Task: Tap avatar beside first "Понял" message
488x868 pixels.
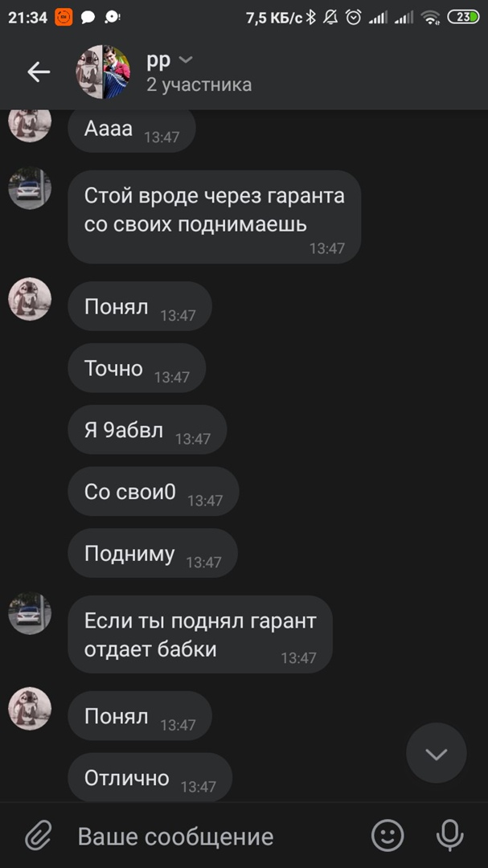Action: pyautogui.click(x=30, y=299)
